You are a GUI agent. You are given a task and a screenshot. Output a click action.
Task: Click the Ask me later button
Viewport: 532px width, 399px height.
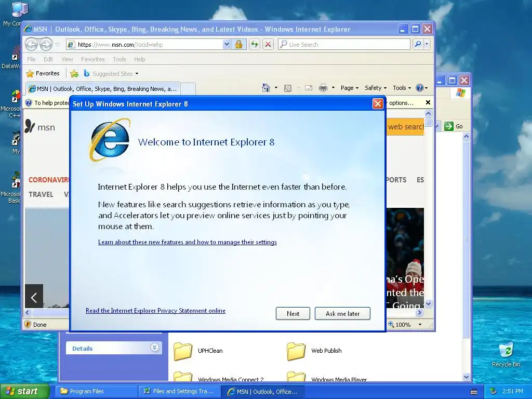tap(342, 313)
